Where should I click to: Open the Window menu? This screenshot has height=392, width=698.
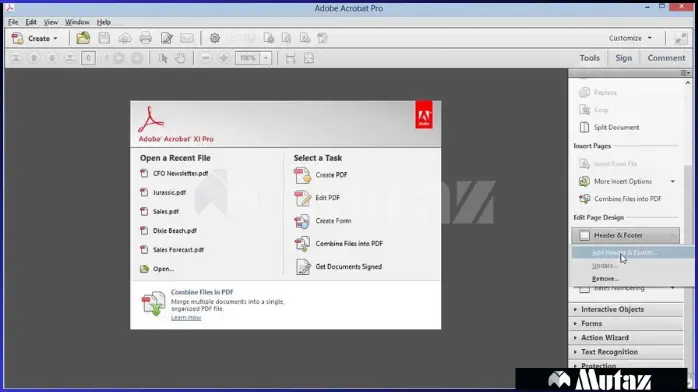tap(77, 22)
